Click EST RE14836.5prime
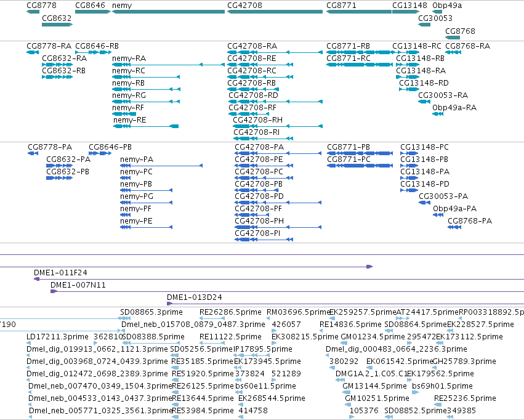 350,325
